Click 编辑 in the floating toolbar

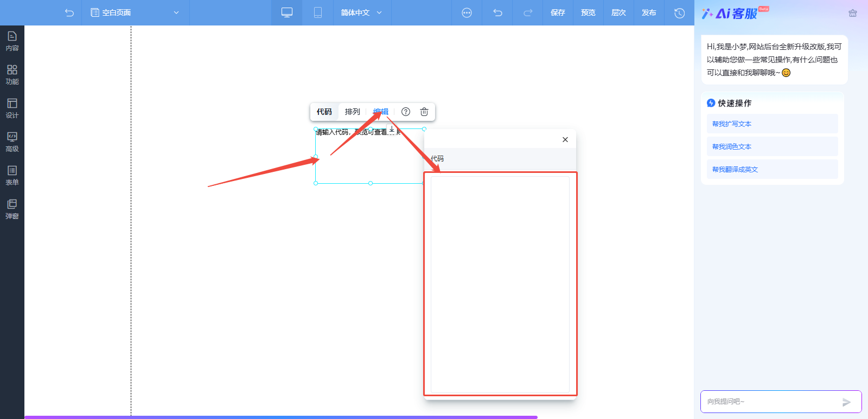[x=381, y=112]
